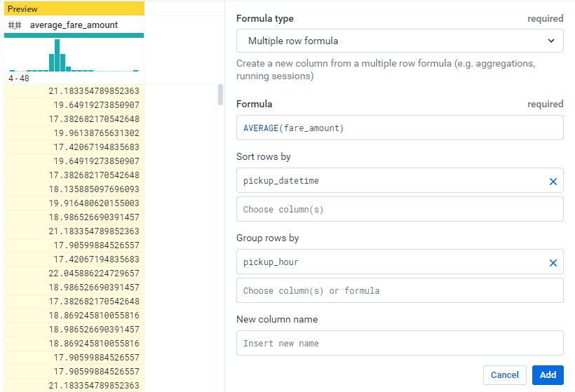Click the numeric type icon beside average_fare_amount

14,25
